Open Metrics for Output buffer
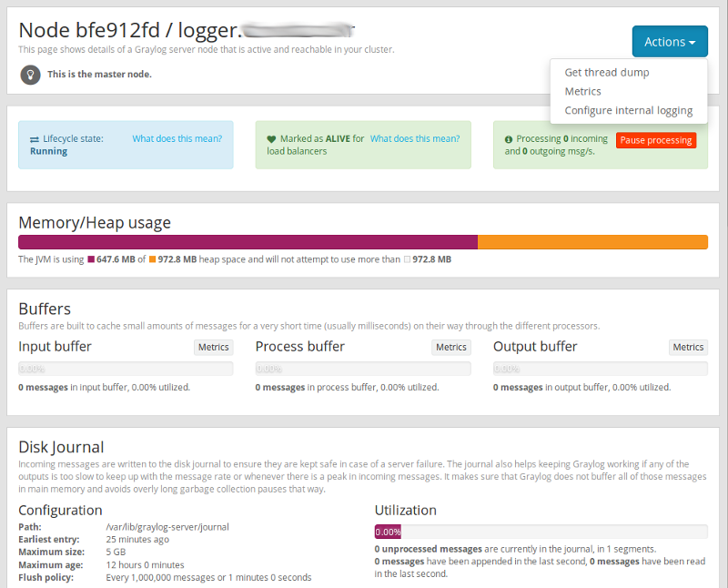The width and height of the screenshot is (728, 588). pyautogui.click(x=688, y=347)
